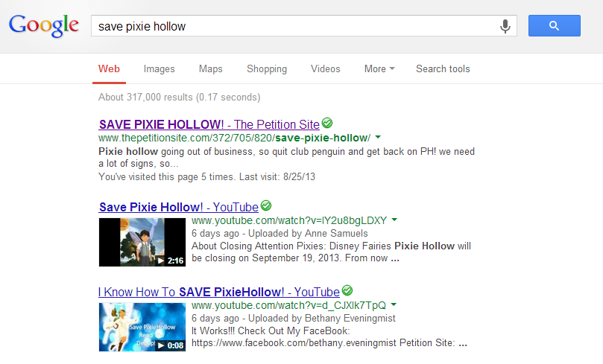Click the 2:16 video thumbnail
This screenshot has width=603, height=364.
click(142, 242)
